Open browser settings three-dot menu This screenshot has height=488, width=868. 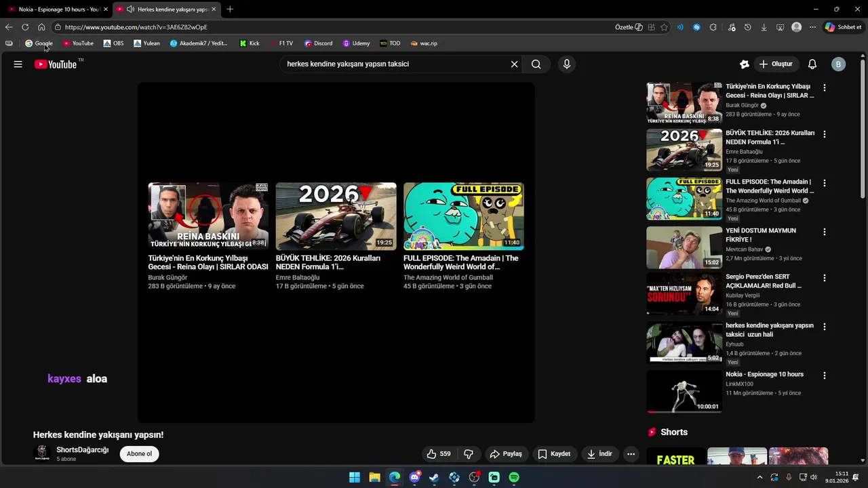tap(812, 27)
